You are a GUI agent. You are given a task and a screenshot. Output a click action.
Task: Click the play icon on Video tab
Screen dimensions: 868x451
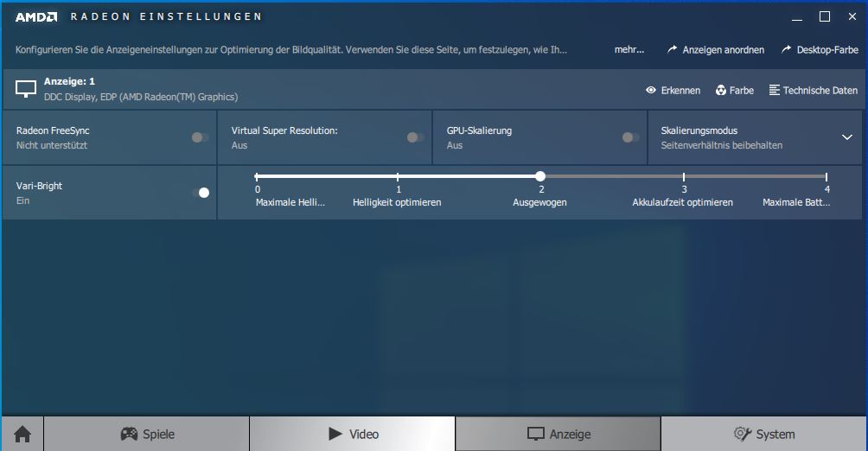[335, 434]
